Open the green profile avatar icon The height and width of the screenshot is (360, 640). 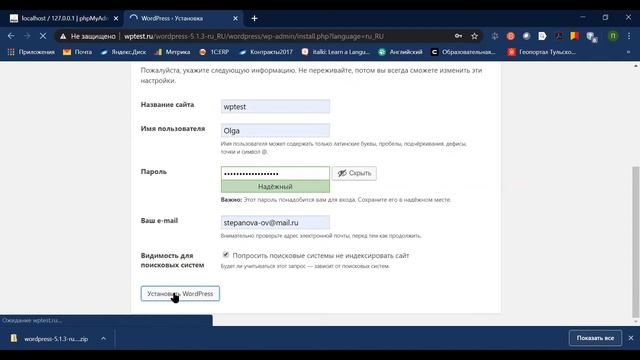click(x=613, y=36)
